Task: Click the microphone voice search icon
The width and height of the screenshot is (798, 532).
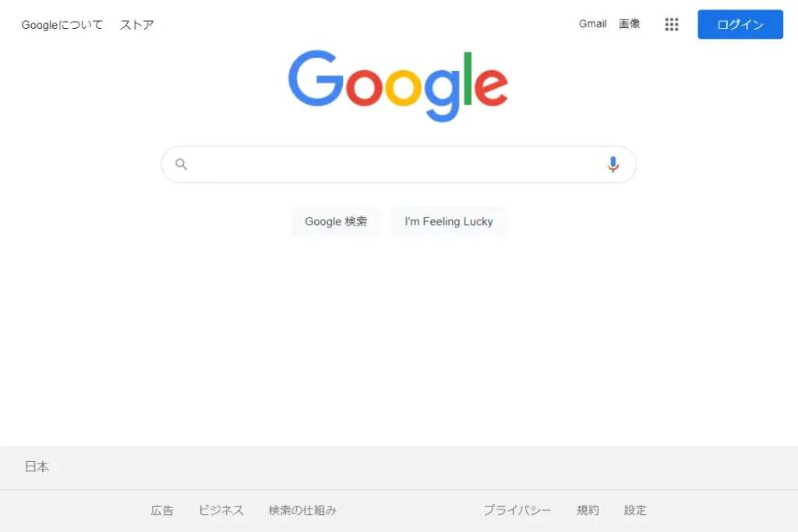Action: (x=613, y=164)
